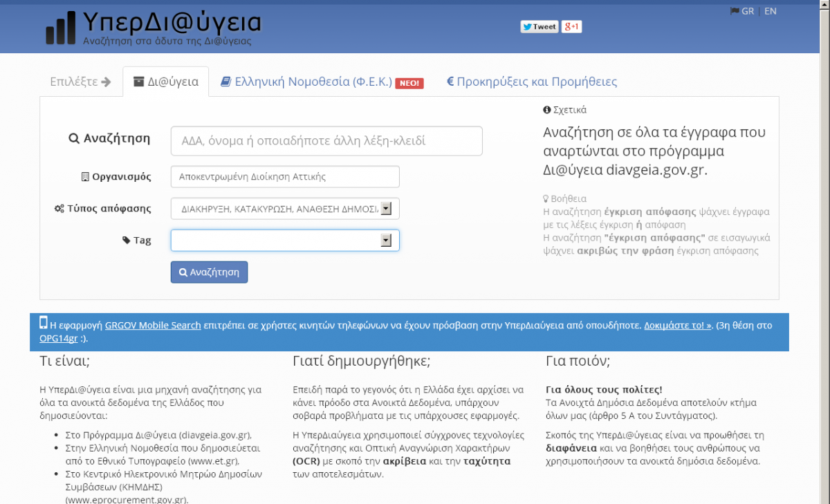Click the red NEO! badge
830x504 pixels.
409,83
